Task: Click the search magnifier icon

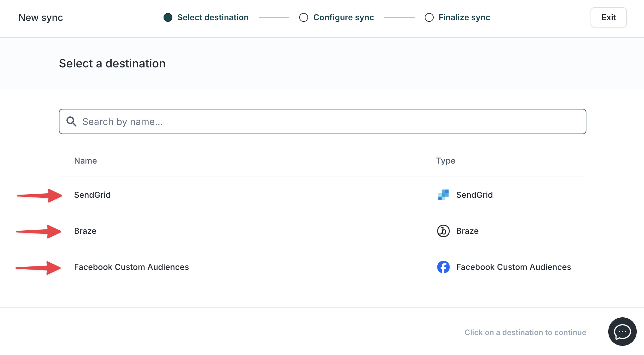Action: coord(71,121)
